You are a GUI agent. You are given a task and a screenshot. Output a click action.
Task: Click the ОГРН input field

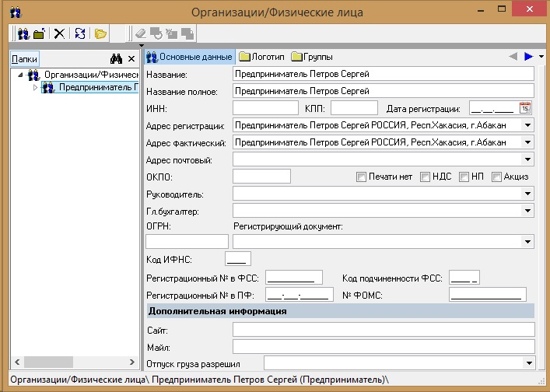187,242
